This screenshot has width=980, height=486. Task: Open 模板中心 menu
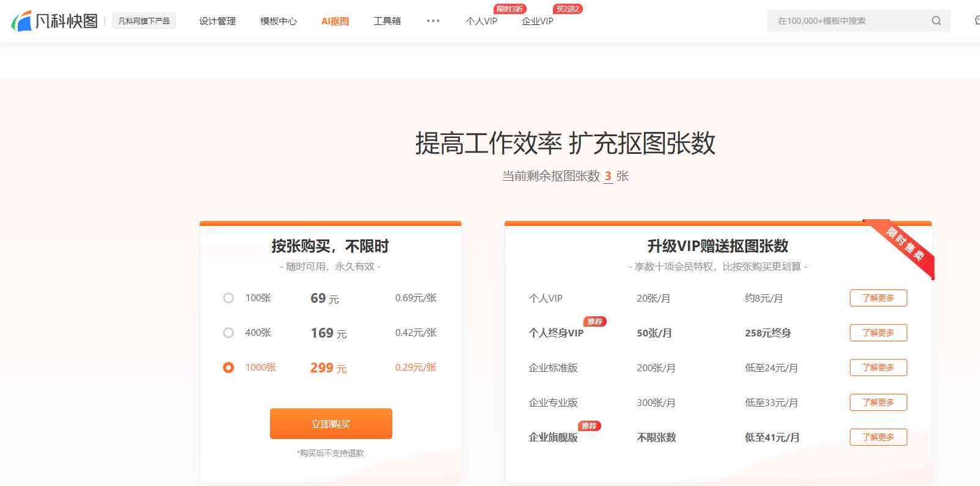[279, 21]
